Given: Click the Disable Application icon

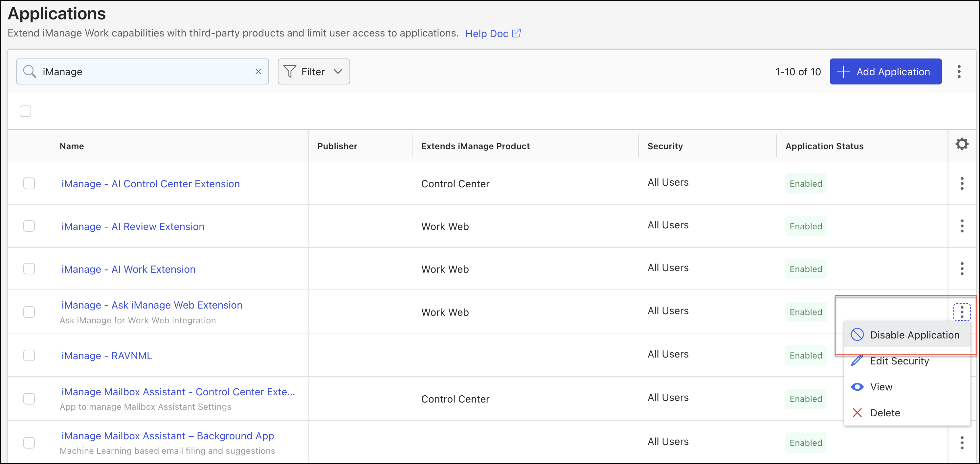Looking at the screenshot, I should pos(858,335).
